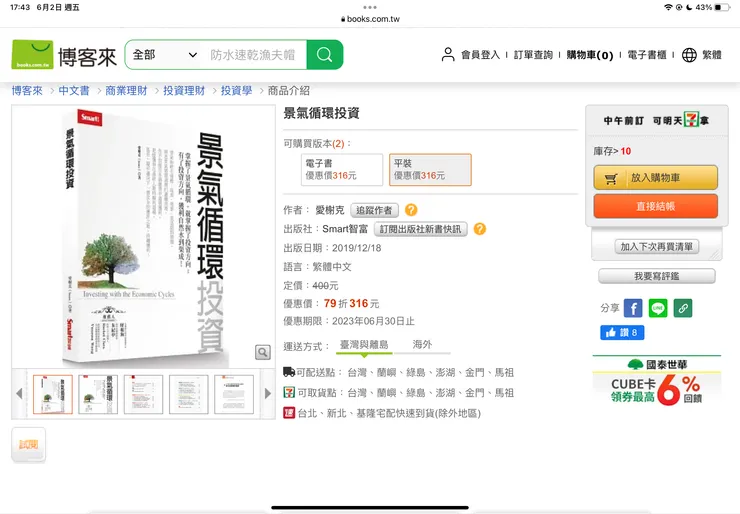
Task: Copy link with chain icon
Action: point(683,308)
